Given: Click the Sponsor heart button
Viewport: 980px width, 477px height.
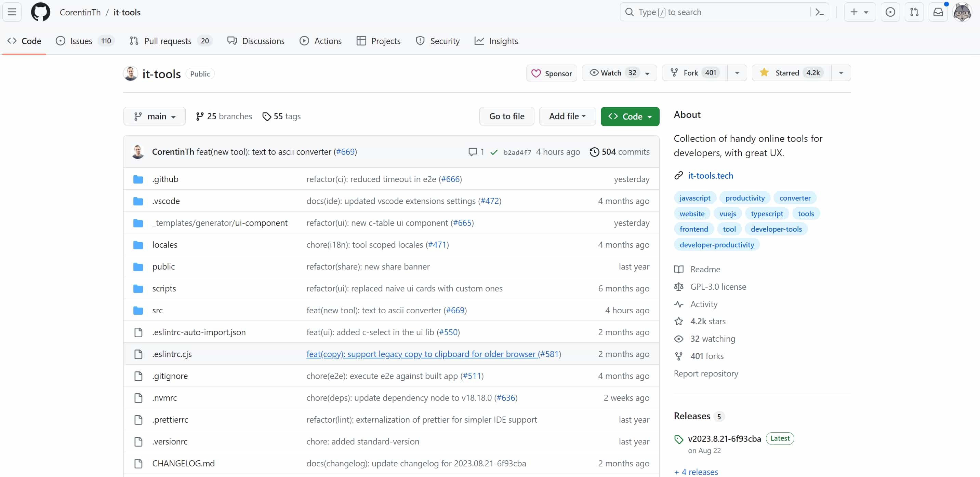Looking at the screenshot, I should pyautogui.click(x=551, y=73).
